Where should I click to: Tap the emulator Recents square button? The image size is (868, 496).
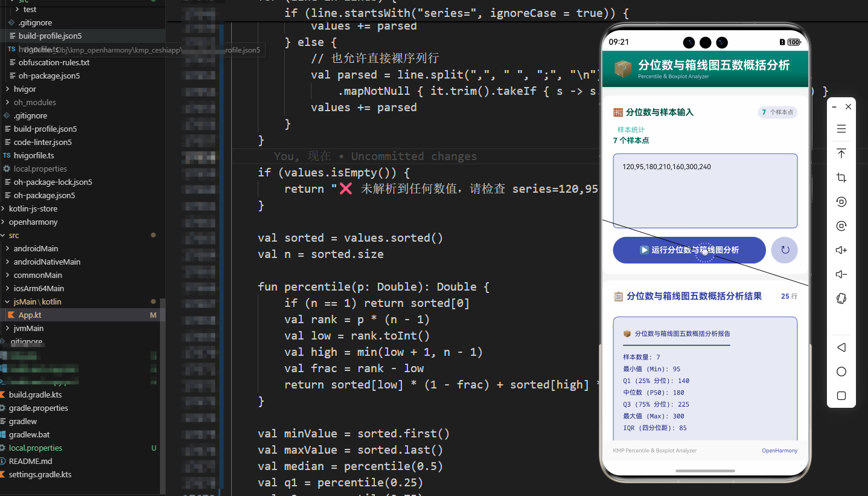[x=841, y=396]
